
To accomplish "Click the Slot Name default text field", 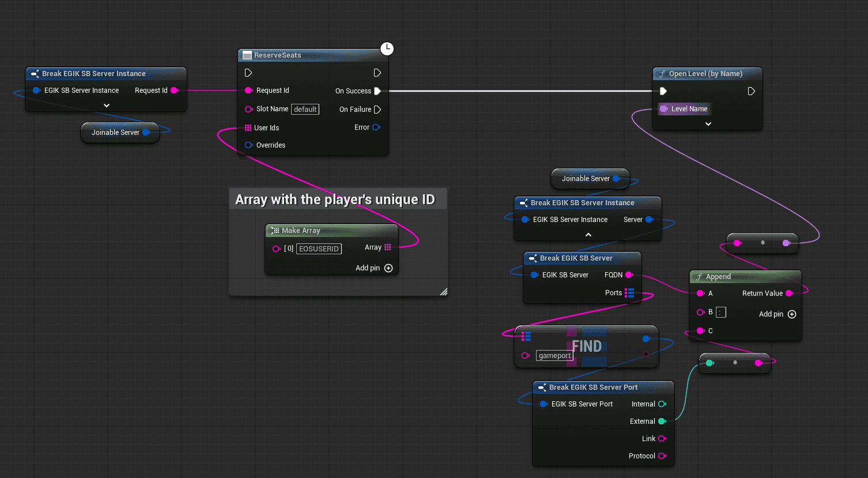I will 305,110.
